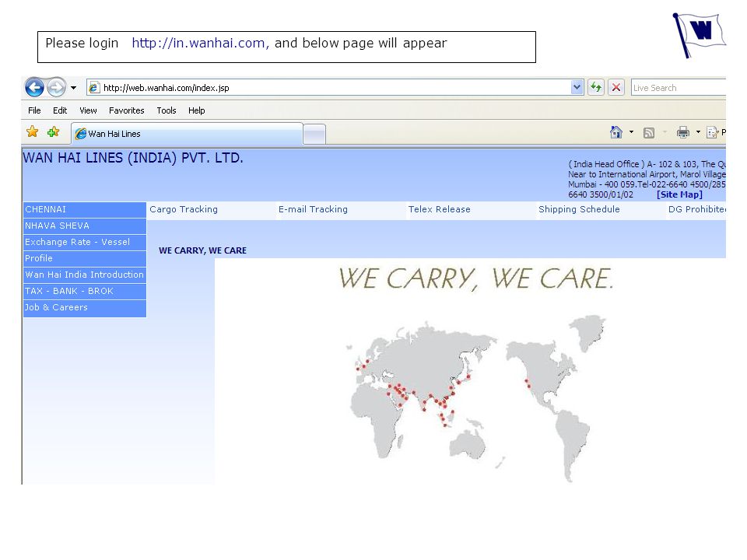
Task: Open the File menu
Action: pyautogui.click(x=34, y=110)
